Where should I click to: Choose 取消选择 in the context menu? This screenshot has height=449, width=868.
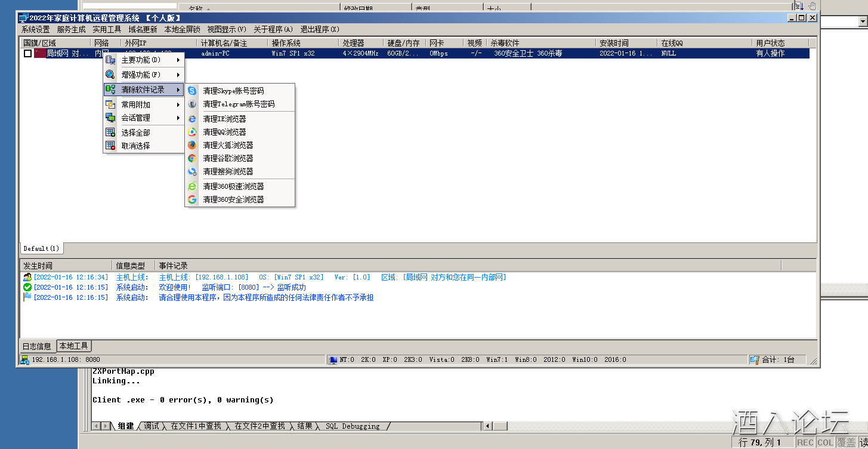coord(144,146)
